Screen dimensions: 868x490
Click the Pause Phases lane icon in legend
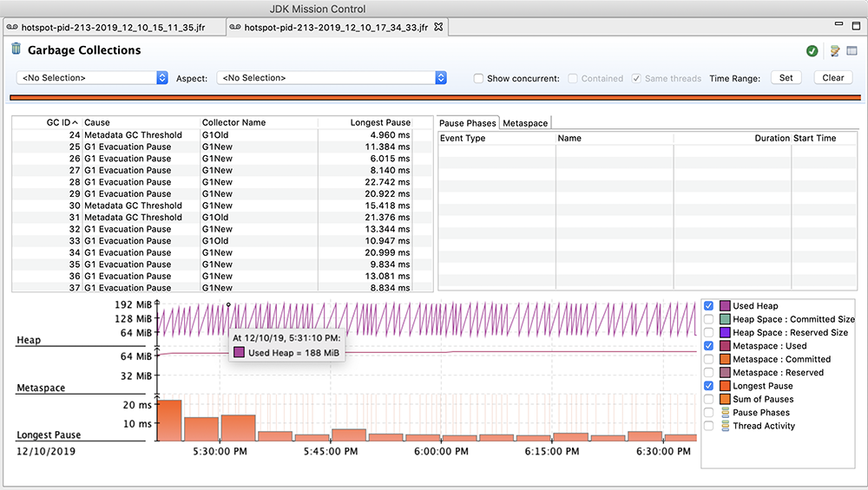pos(725,413)
